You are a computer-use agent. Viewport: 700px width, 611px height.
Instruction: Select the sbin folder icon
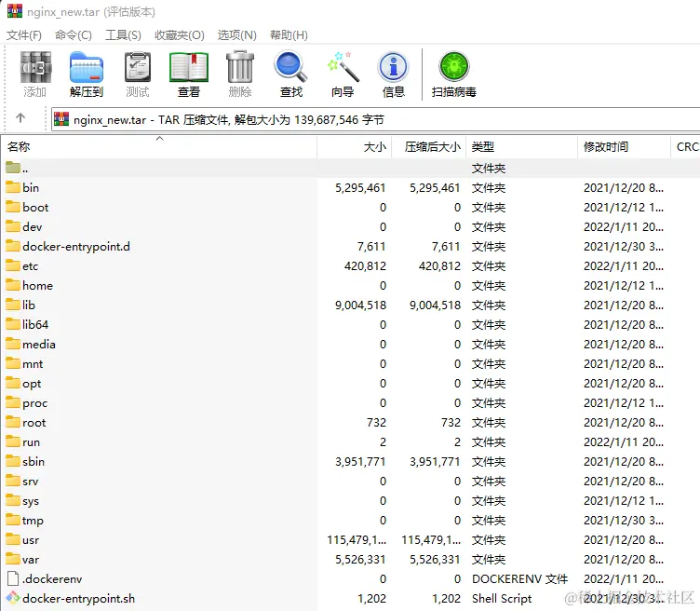(x=13, y=461)
